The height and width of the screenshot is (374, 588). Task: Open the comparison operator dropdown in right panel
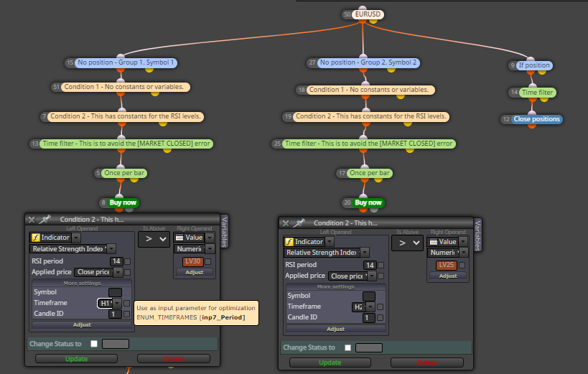(x=407, y=243)
